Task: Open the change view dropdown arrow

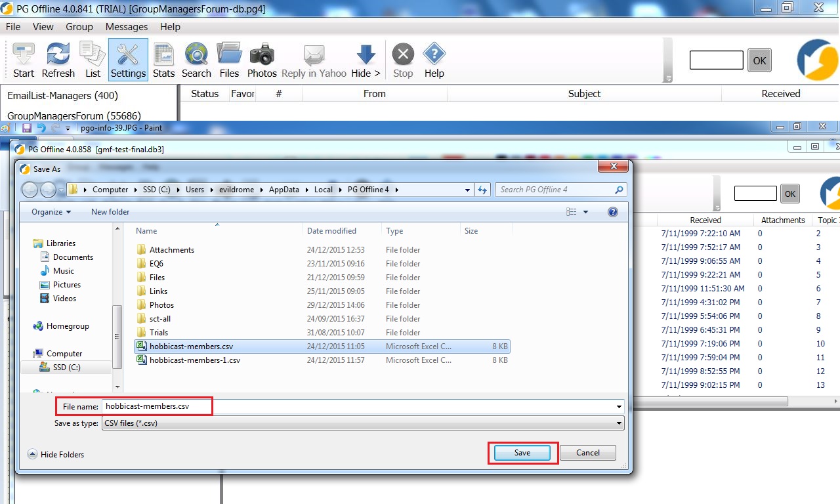Action: [585, 212]
